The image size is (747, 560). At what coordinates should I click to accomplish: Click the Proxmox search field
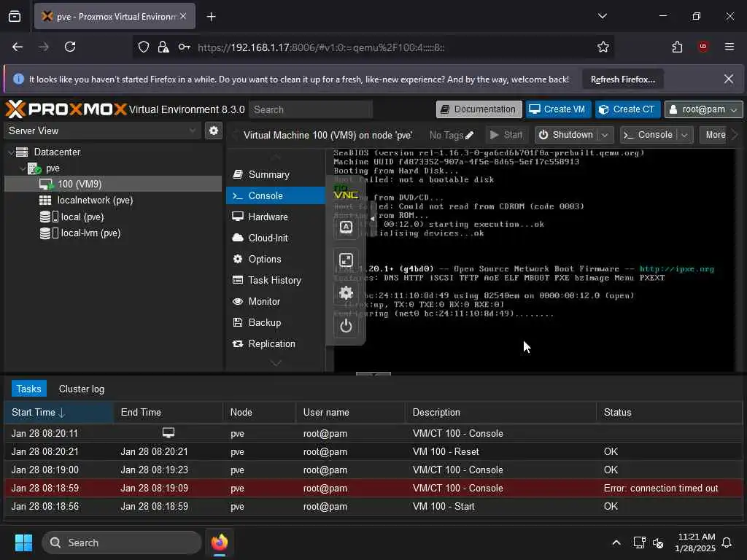click(311, 109)
